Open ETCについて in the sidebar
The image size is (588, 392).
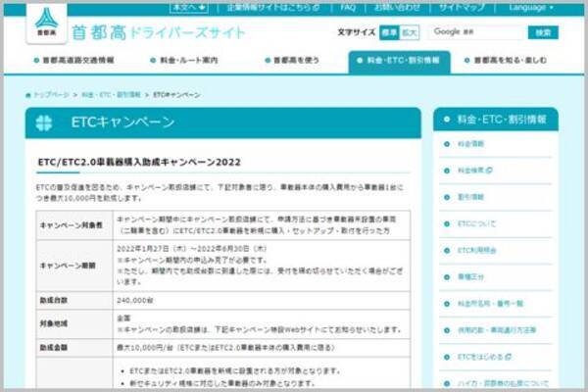[476, 223]
